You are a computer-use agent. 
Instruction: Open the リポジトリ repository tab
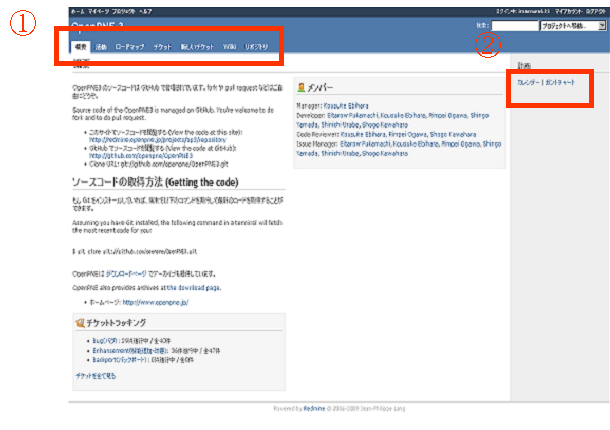click(256, 47)
